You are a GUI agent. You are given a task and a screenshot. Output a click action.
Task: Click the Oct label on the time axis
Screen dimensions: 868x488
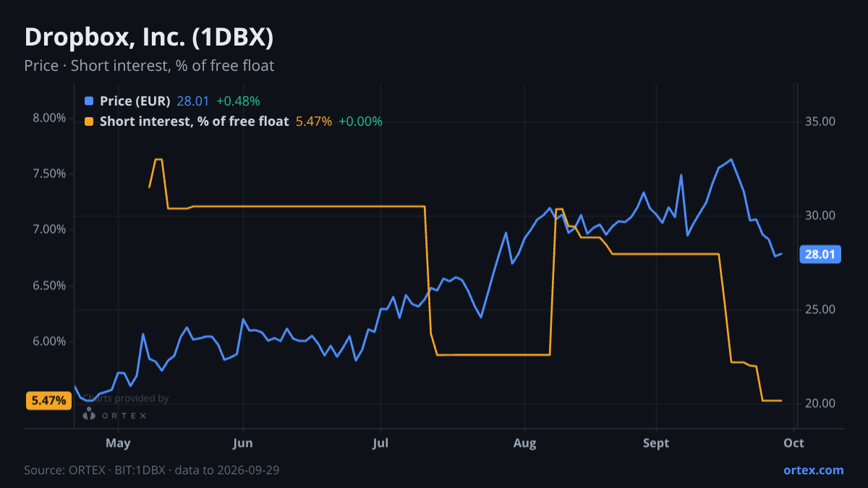coord(794,443)
